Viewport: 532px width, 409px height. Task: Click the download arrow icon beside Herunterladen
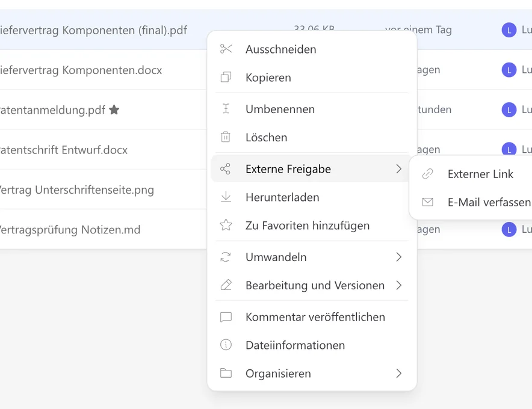click(226, 197)
